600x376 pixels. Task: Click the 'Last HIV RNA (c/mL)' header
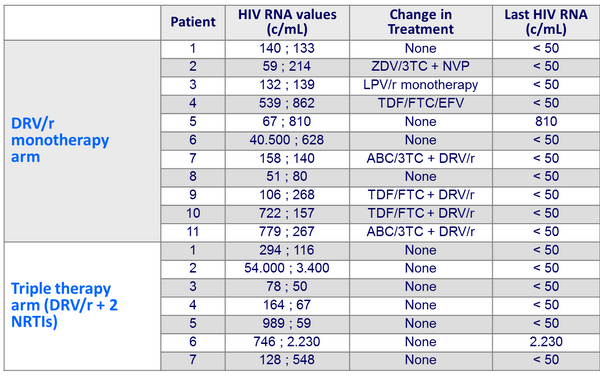[546, 22]
